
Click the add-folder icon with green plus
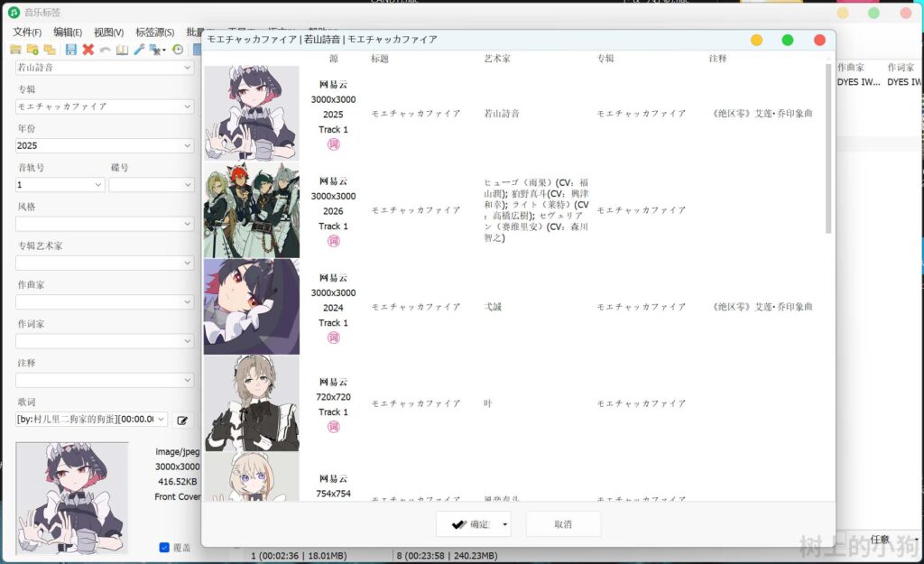(32, 51)
